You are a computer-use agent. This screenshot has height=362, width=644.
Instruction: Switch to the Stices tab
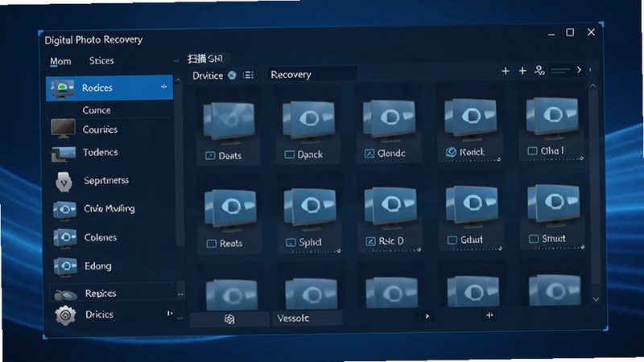tap(101, 61)
